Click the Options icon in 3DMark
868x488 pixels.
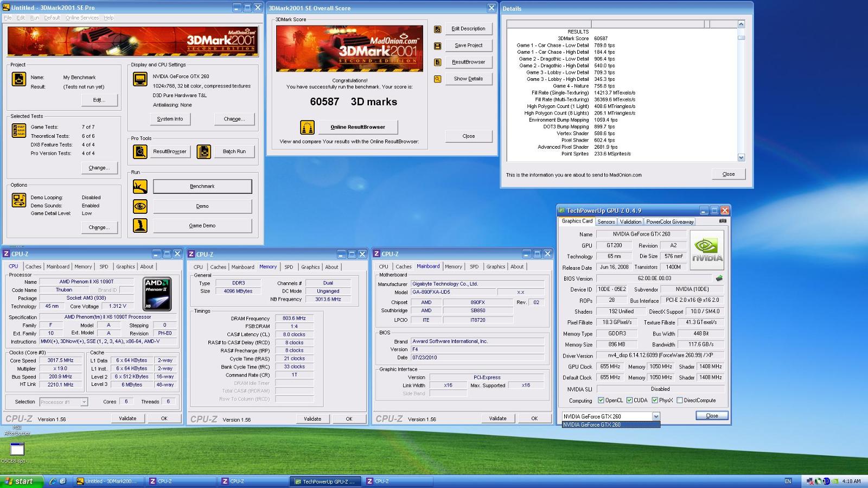tap(19, 200)
